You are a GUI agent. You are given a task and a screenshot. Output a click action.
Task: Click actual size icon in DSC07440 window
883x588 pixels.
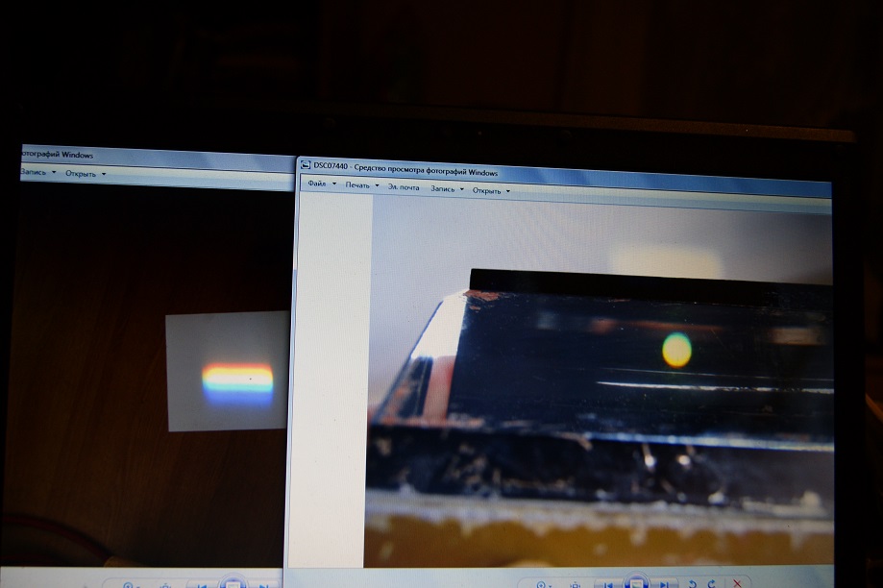click(575, 584)
